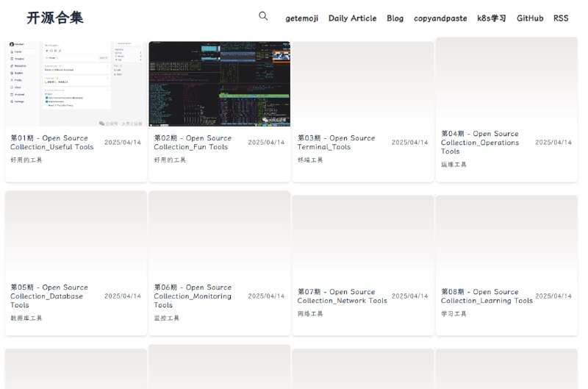Image resolution: width=588 pixels, height=389 pixels.
Task: Click the 第02期 Open Source Collection_Fun Tools title
Action: coord(193,143)
